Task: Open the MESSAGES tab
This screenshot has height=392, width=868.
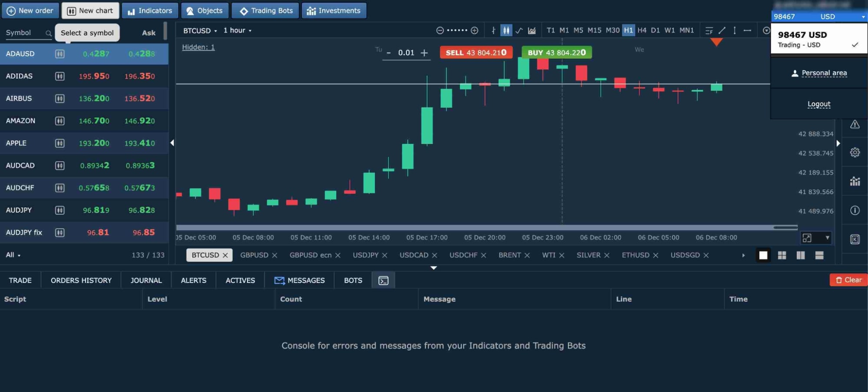Action: 300,280
